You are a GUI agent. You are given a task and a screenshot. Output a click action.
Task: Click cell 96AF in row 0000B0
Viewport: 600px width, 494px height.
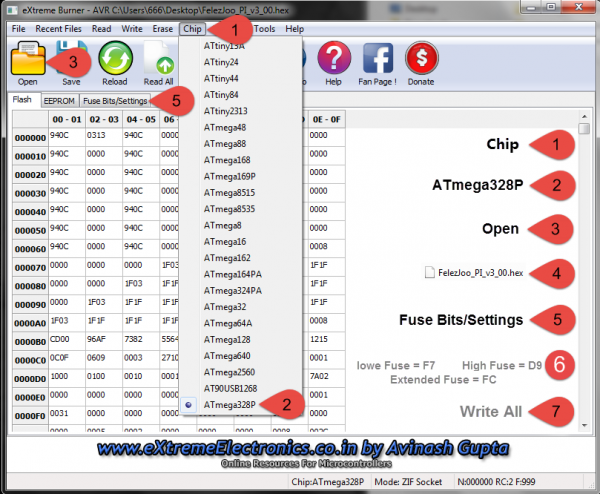pos(104,342)
